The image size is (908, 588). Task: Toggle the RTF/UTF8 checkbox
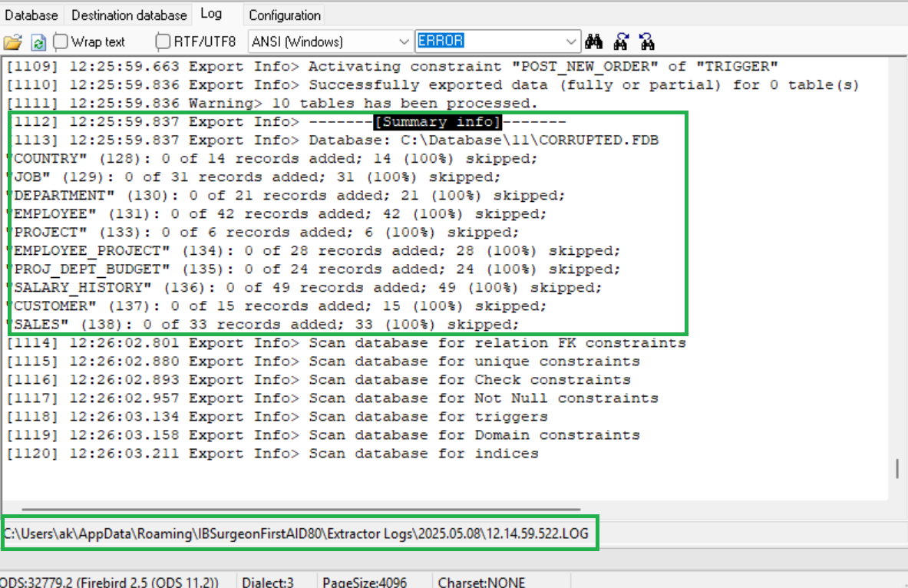click(163, 41)
